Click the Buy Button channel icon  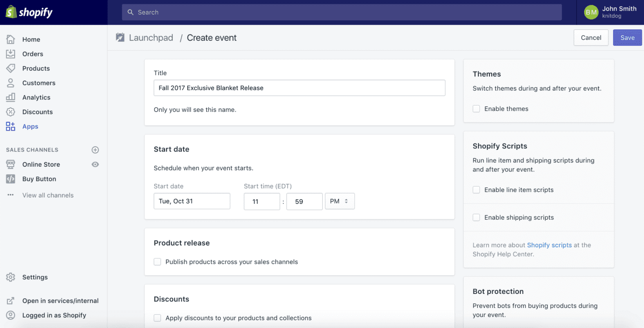[x=11, y=179]
